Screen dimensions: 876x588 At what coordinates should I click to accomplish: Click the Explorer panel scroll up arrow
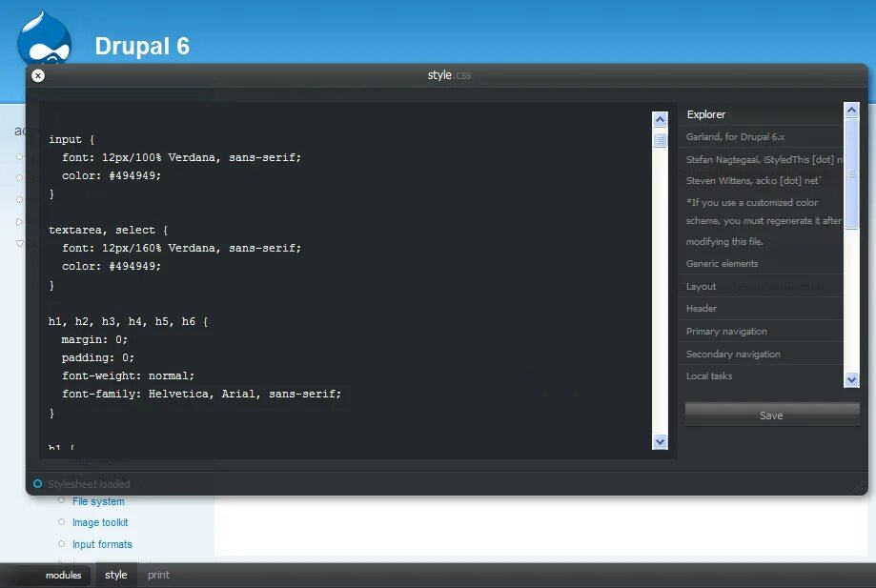(851, 110)
